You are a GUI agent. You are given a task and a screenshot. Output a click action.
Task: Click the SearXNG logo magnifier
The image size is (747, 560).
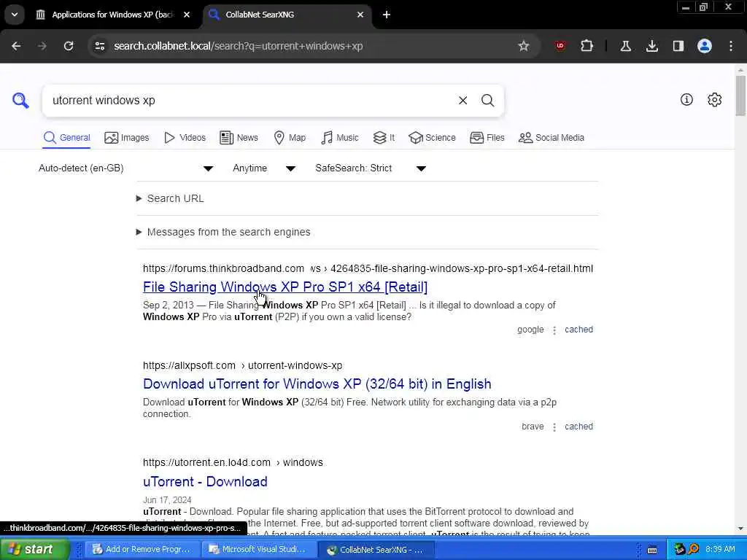[20, 101]
